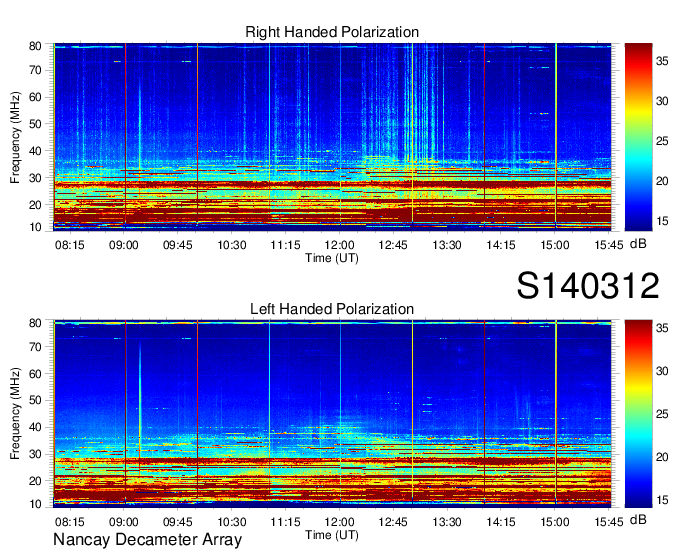Click the 15:00 tick of Right Handed plot
The image size is (680, 552).
click(555, 245)
